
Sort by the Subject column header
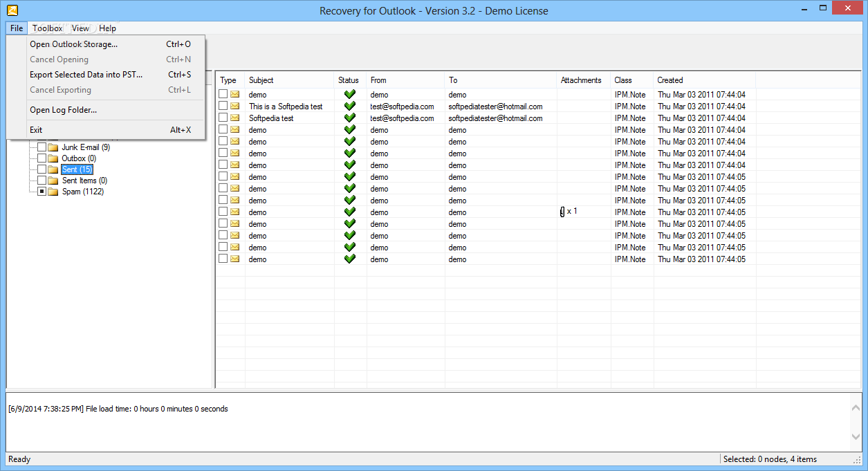pos(290,80)
